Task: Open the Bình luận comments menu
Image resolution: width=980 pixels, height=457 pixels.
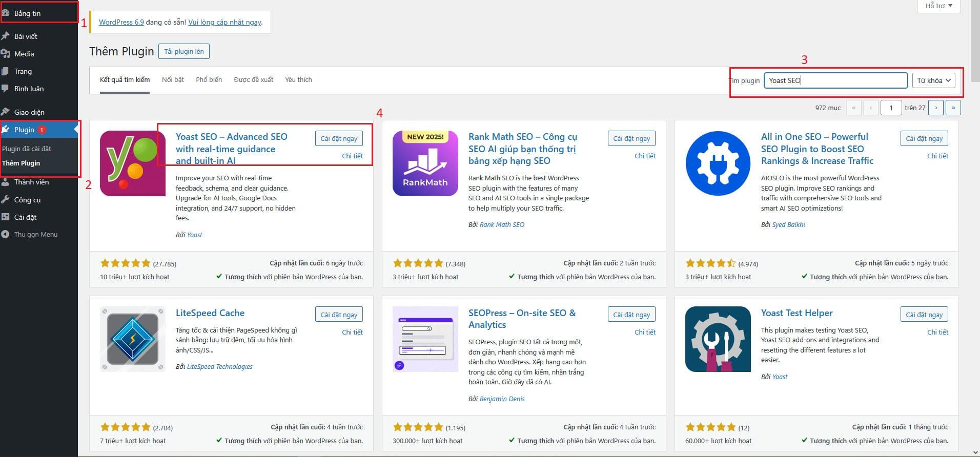Action: point(39,89)
